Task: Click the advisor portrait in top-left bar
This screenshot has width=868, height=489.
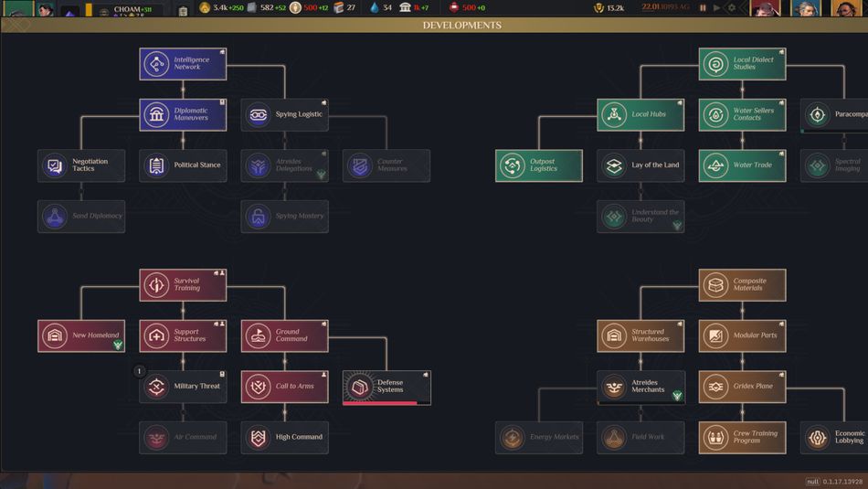Action: [46, 9]
